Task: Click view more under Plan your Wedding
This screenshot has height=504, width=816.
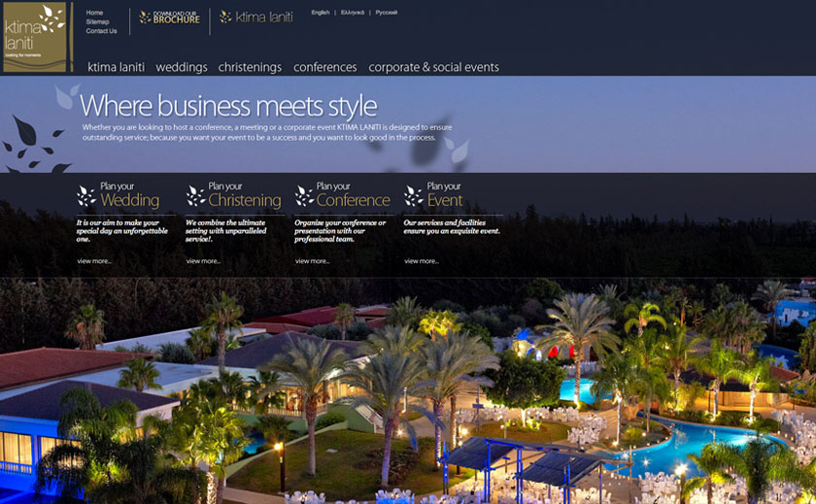Action: coord(94,261)
